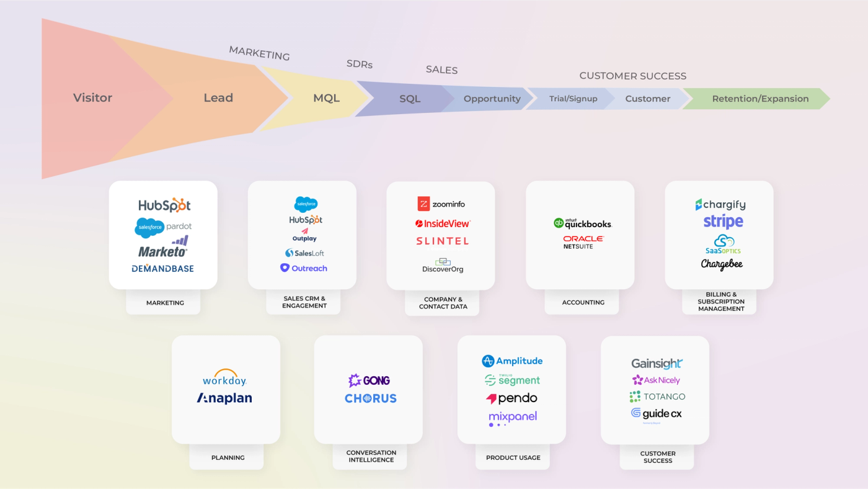Click the ZoomInfo logo
The image size is (868, 489).
coord(441,204)
